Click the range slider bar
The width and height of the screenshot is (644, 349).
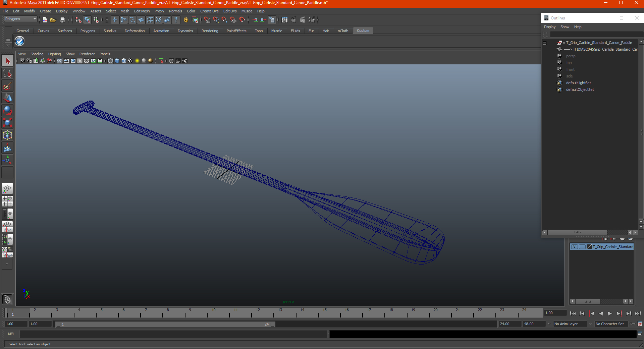coord(165,324)
